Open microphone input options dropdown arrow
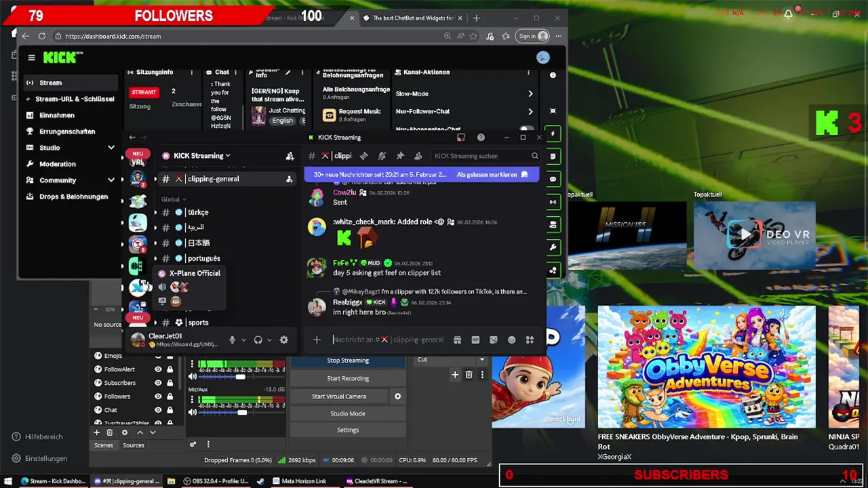Viewport: 868px width, 488px height. click(243, 340)
